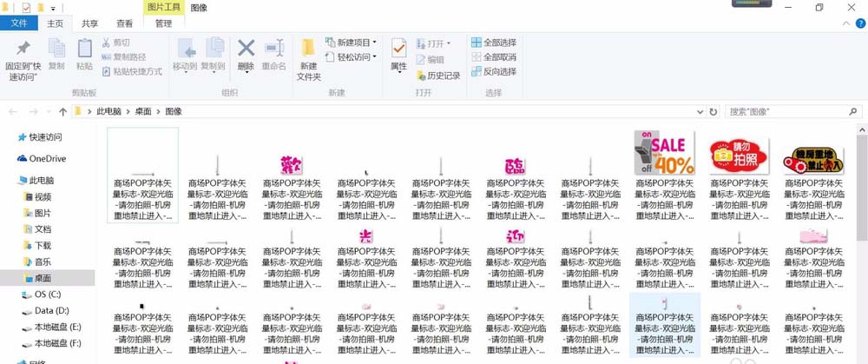Open History (历史记录)

(437, 76)
